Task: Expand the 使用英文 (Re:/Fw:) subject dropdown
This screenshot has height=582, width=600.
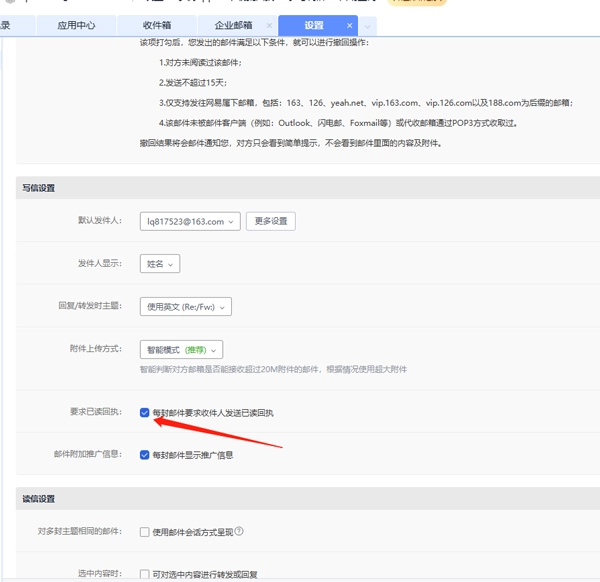Action: point(186,306)
